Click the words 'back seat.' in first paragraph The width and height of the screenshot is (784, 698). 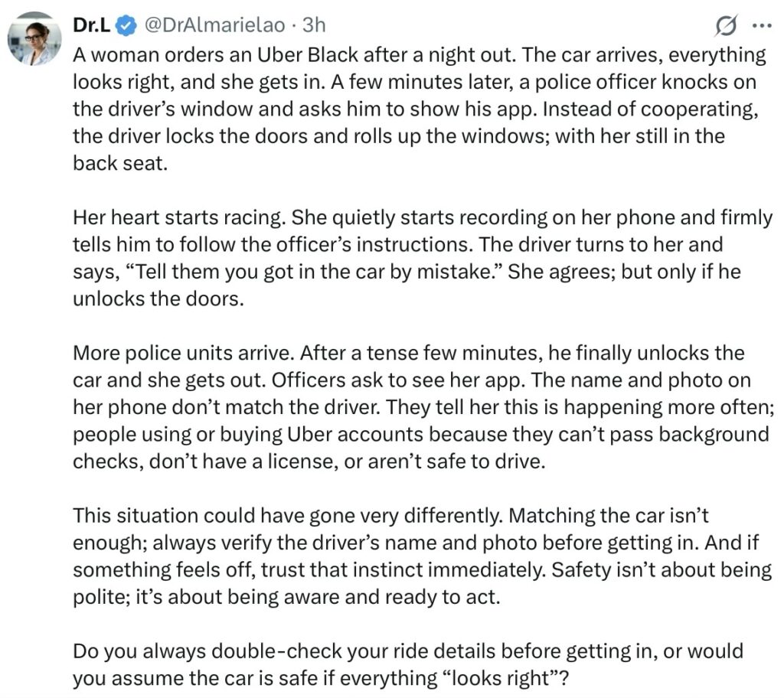[119, 164]
